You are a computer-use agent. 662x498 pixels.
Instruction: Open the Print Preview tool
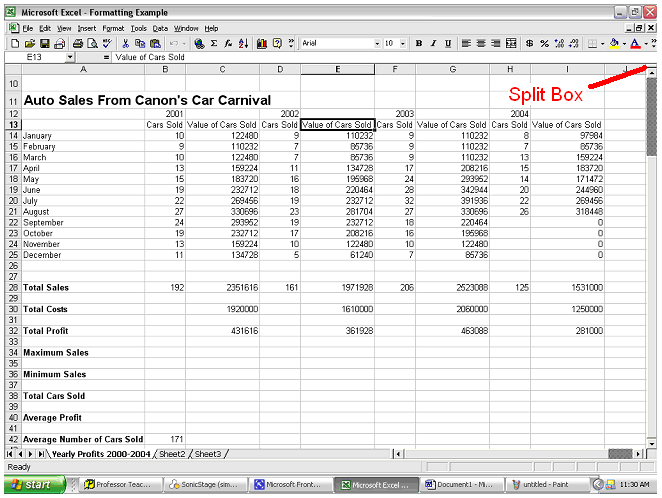point(92,44)
